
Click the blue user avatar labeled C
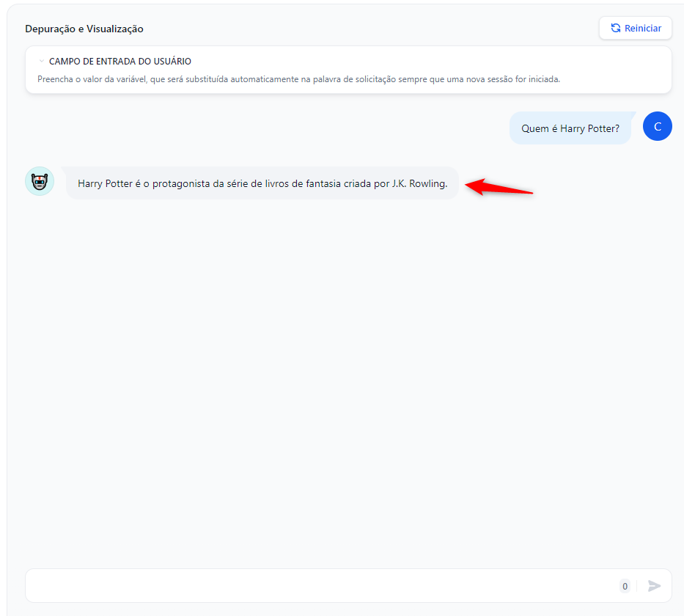coord(657,127)
